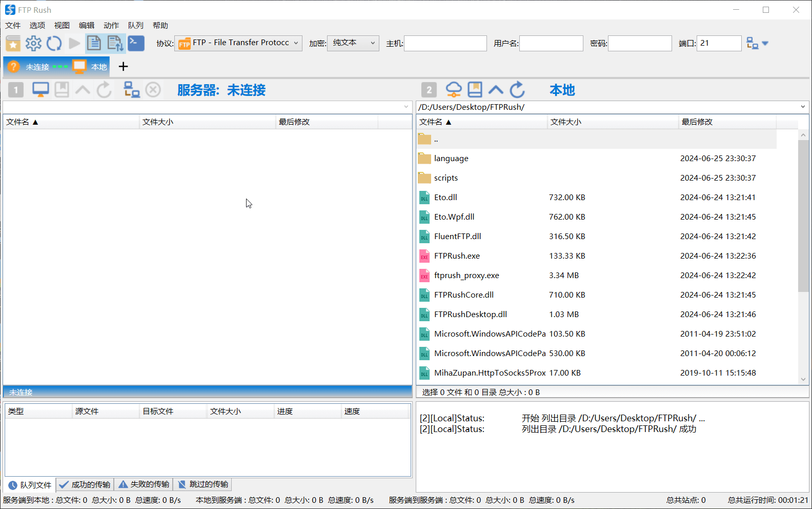Open the 队列 menu
Image resolution: width=812 pixels, height=509 pixels.
pyautogui.click(x=136, y=25)
